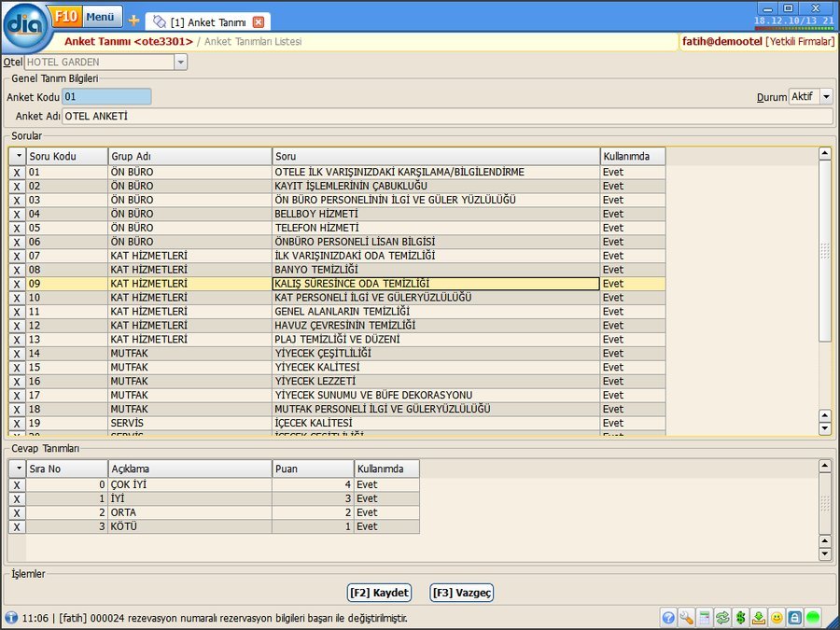Cancel changes with [F3] Vazgeç
This screenshot has height=630, width=840.
461,593
